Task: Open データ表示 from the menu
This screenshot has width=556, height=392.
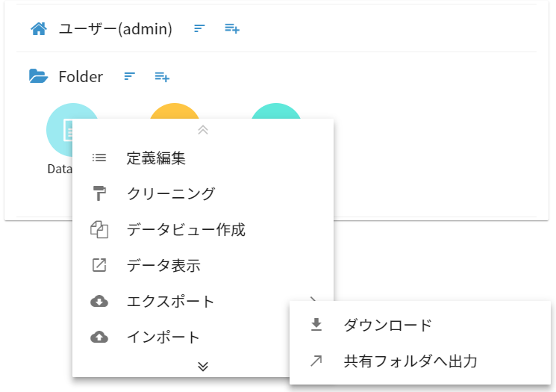Action: (x=163, y=266)
